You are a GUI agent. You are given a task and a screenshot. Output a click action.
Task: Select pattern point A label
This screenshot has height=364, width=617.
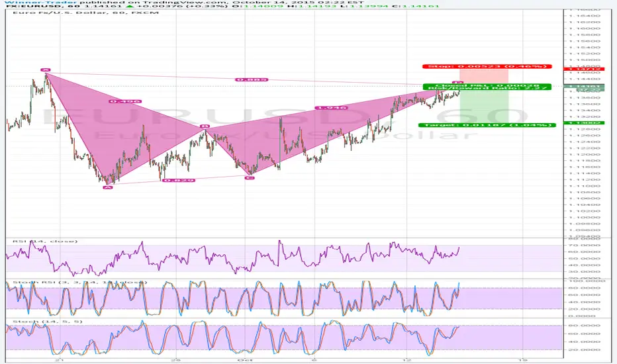pos(107,187)
